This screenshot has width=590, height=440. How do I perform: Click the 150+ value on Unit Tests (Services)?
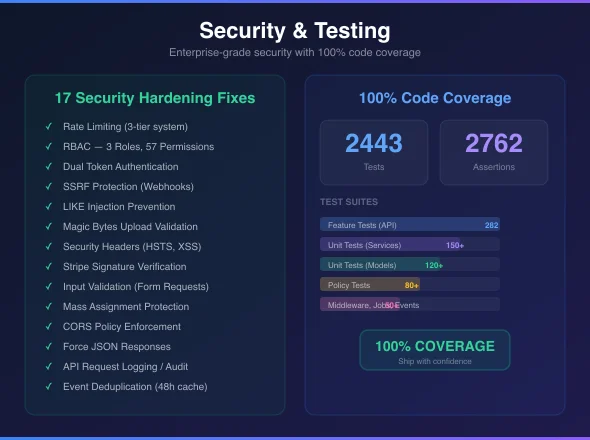(x=455, y=245)
